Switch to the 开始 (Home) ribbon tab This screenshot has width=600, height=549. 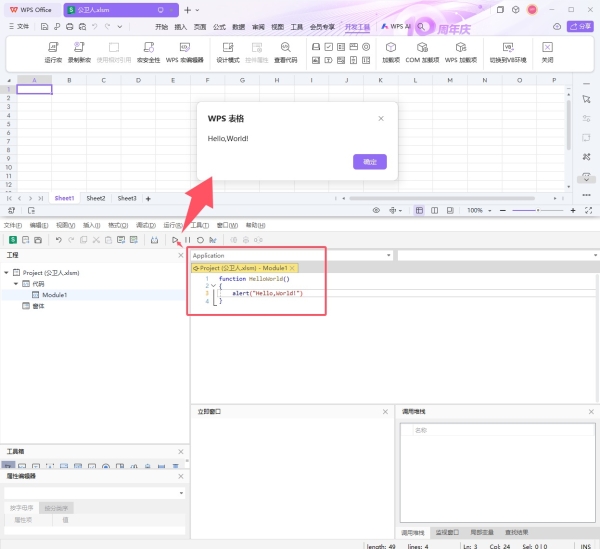(161, 27)
